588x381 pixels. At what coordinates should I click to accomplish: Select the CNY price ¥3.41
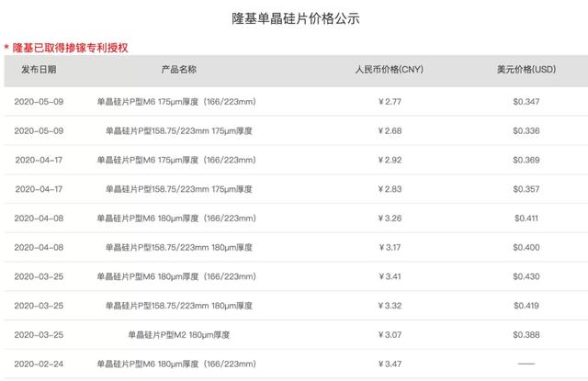(390, 276)
